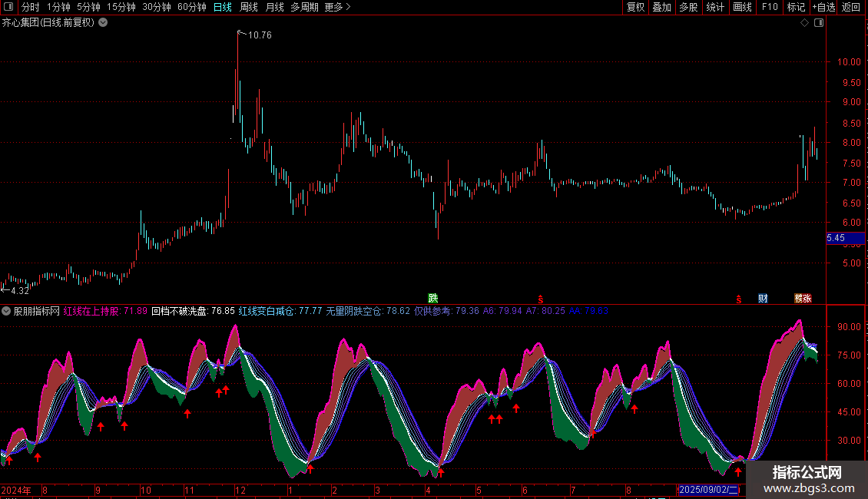Expand the 更多 periods menu
The width and height of the screenshot is (868, 499).
(337, 7)
